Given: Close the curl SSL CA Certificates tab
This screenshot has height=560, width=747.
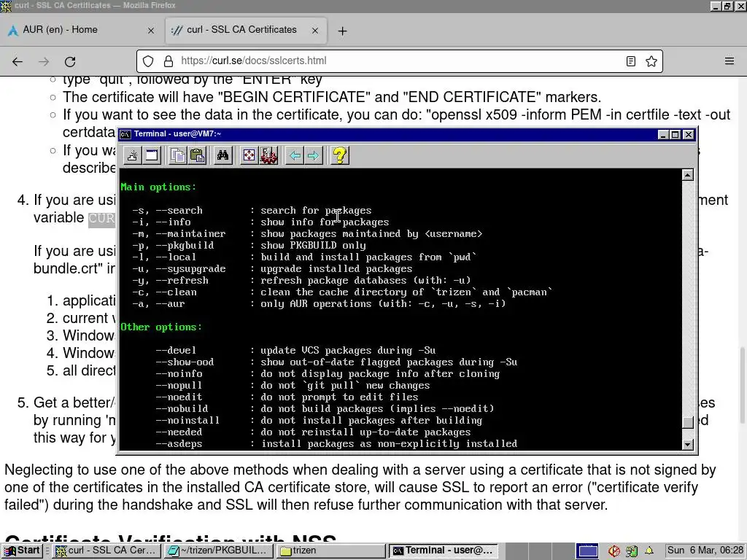Looking at the screenshot, I should click(x=315, y=31).
